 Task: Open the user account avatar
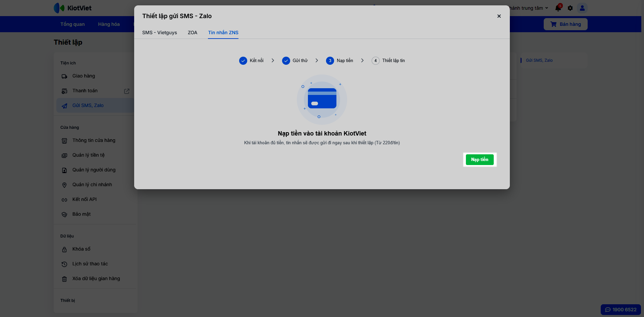click(x=582, y=8)
